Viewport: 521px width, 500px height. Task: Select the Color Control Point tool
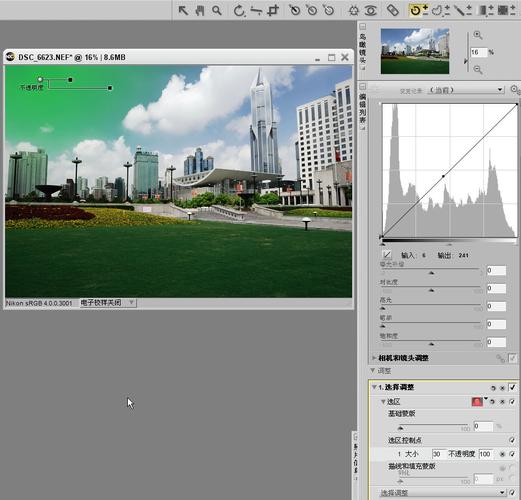tap(353, 11)
